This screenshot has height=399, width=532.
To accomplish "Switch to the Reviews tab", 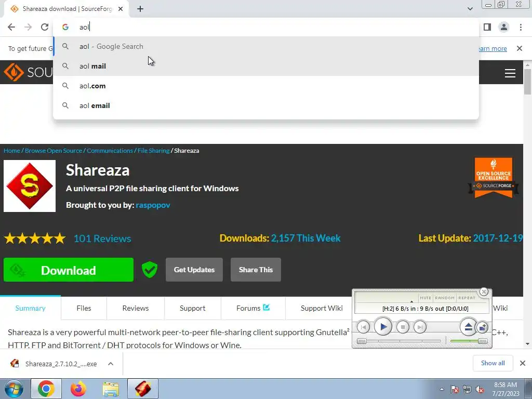I will 136,308.
